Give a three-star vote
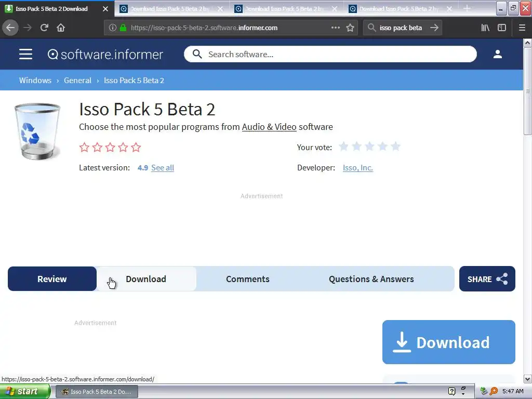 (369, 147)
